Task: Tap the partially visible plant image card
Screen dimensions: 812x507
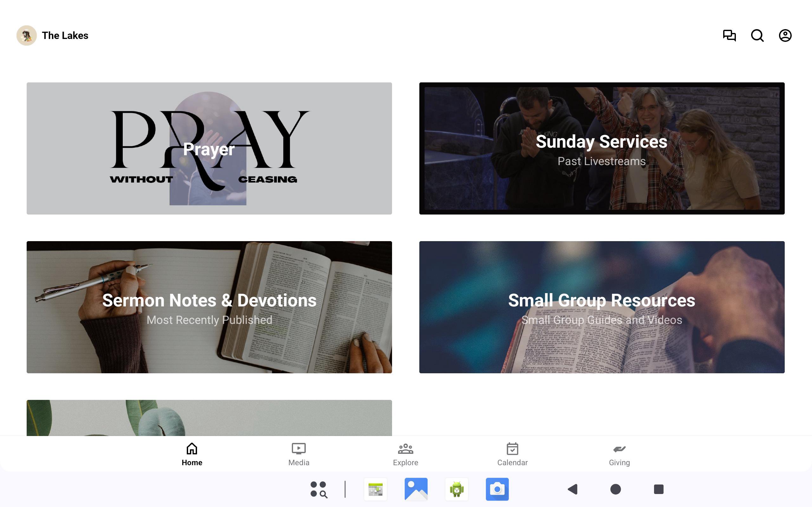Action: pos(209,417)
